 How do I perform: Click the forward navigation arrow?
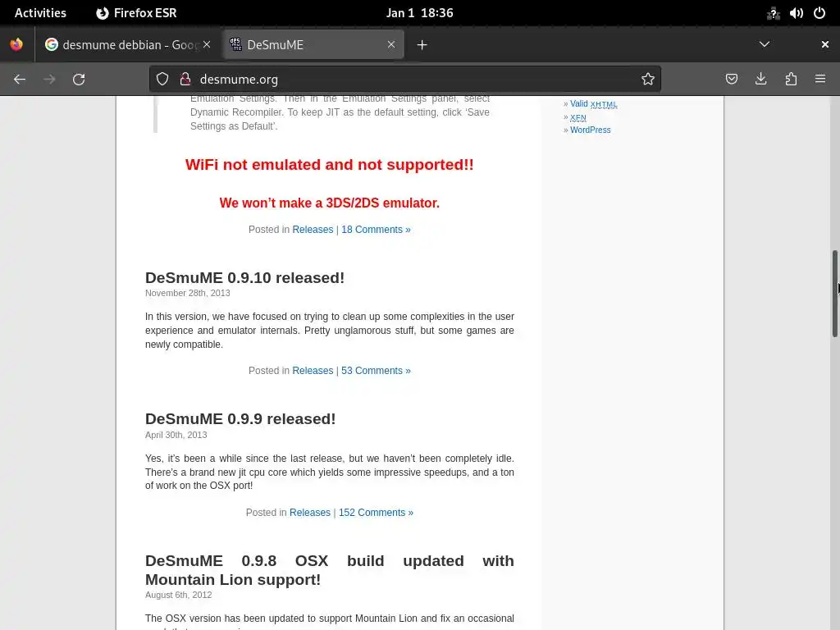point(49,80)
